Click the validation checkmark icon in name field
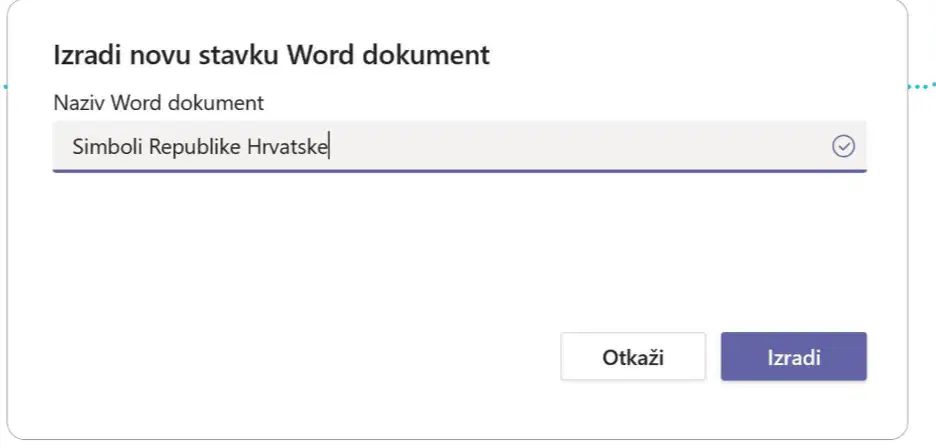 pyautogui.click(x=843, y=146)
